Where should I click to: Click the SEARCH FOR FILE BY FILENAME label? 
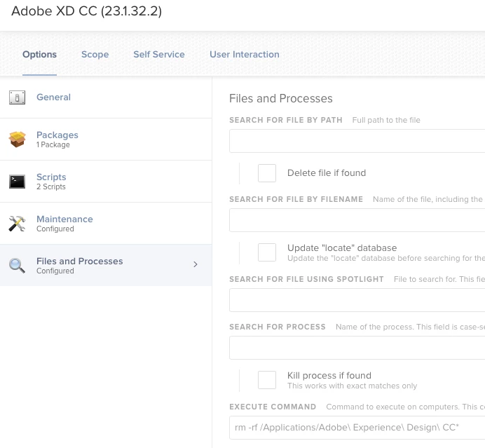tap(296, 199)
